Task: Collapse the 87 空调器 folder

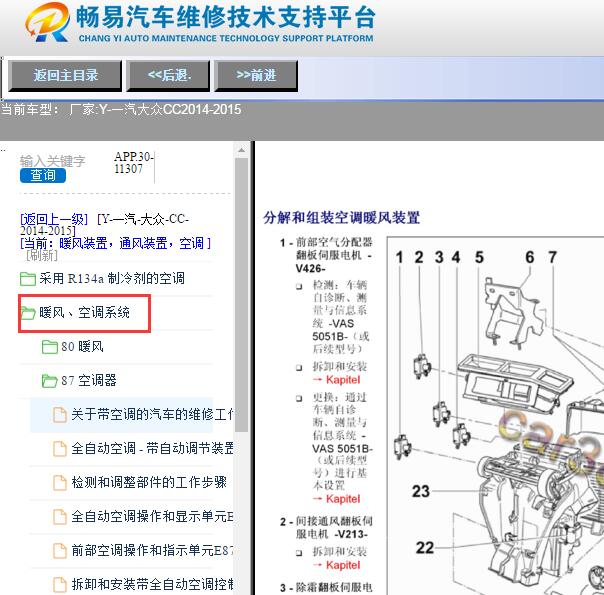Action: [x=89, y=380]
